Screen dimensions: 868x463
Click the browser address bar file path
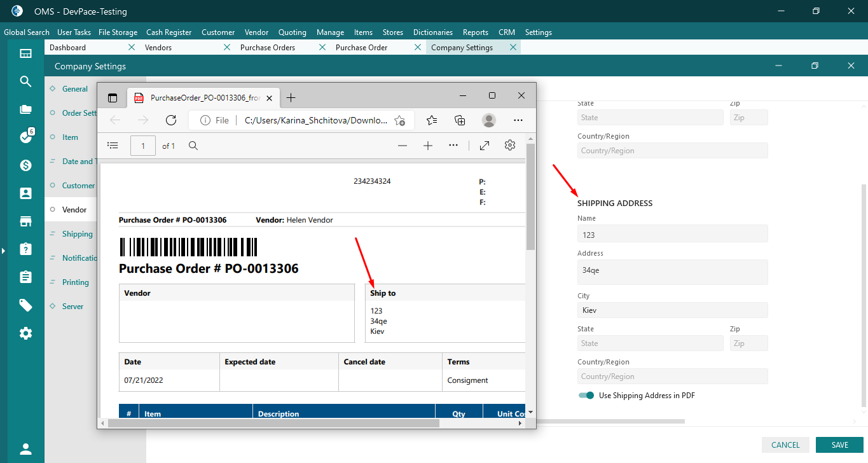315,120
